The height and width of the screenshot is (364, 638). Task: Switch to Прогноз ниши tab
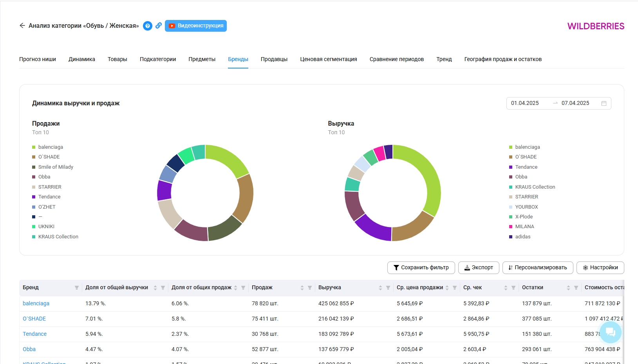coord(38,59)
